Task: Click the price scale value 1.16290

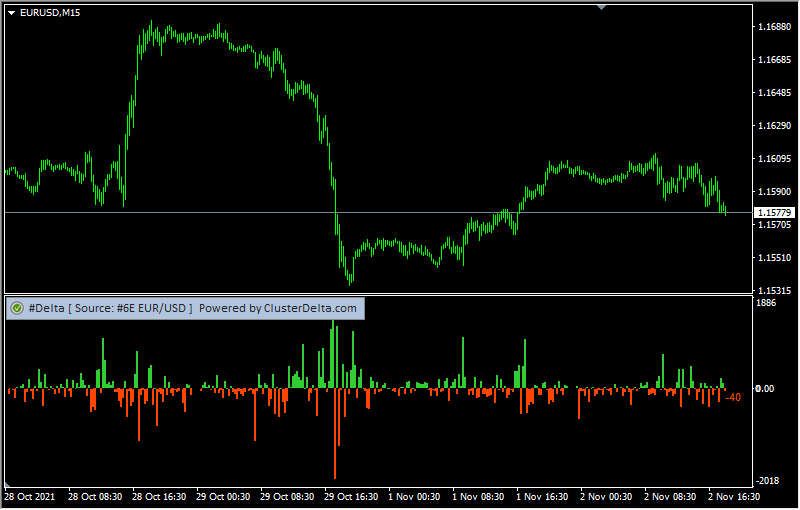Action: coord(774,125)
